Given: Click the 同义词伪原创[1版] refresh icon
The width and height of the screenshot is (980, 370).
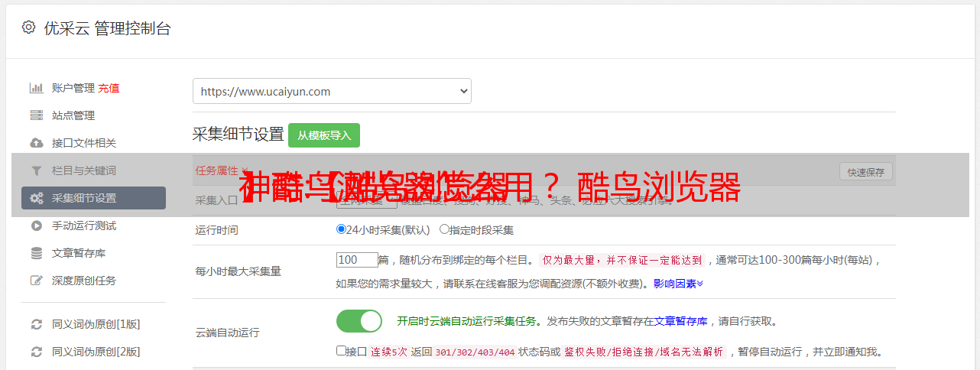Looking at the screenshot, I should point(36,324).
